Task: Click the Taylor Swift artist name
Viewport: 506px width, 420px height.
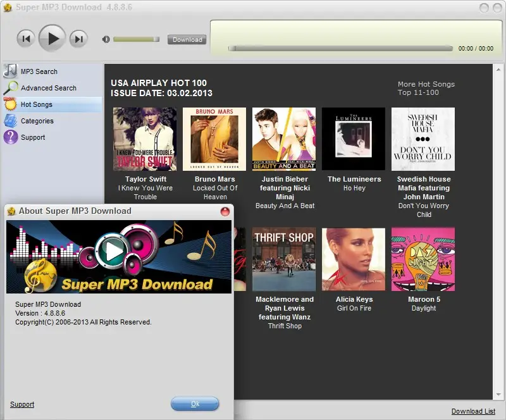Action: (145, 179)
